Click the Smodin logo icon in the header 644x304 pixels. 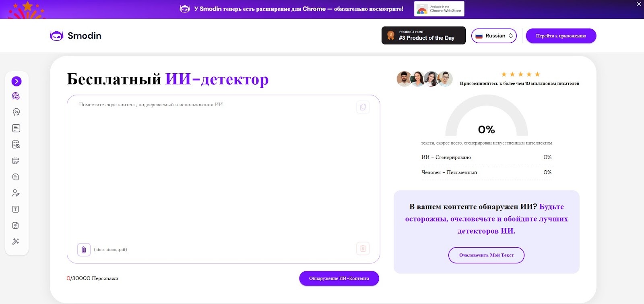pos(56,36)
